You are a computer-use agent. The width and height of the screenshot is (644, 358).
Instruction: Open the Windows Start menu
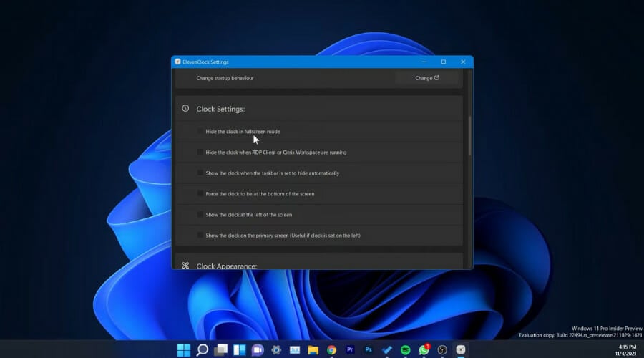pos(184,350)
